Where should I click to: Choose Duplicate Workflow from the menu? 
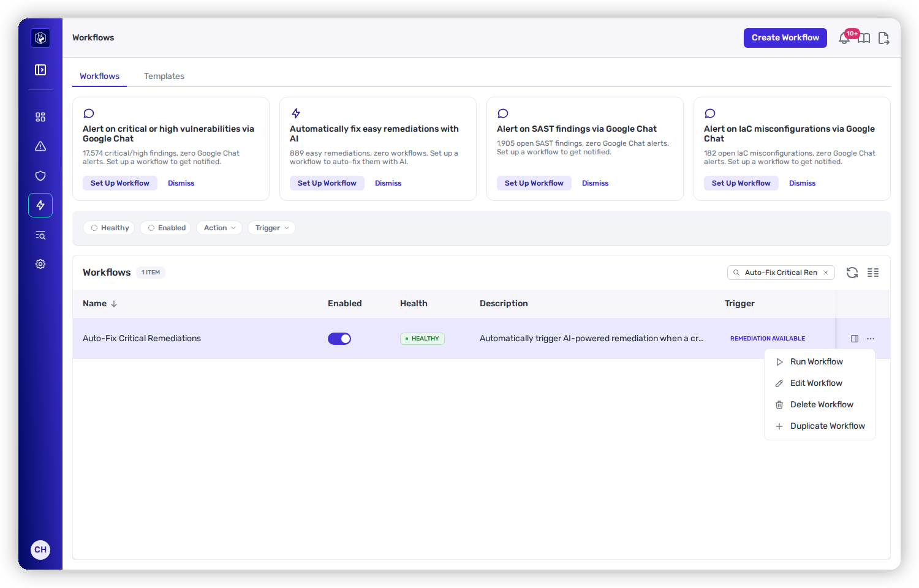pyautogui.click(x=820, y=426)
